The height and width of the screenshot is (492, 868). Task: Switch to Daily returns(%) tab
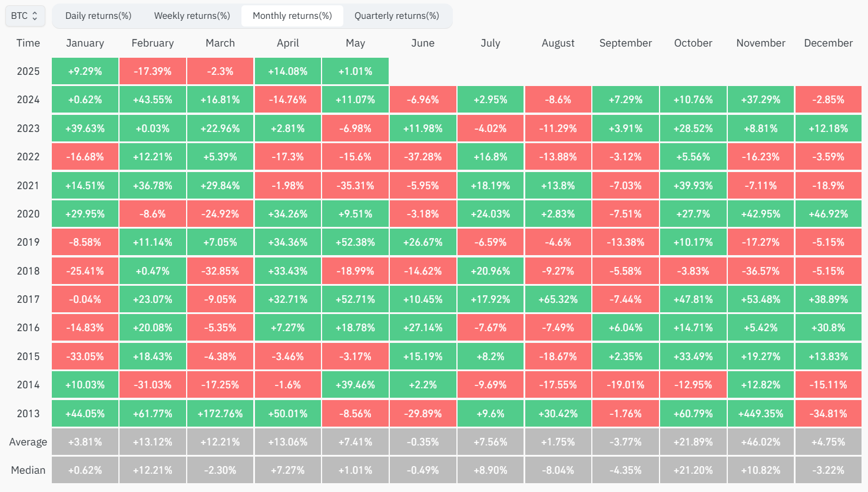point(98,16)
